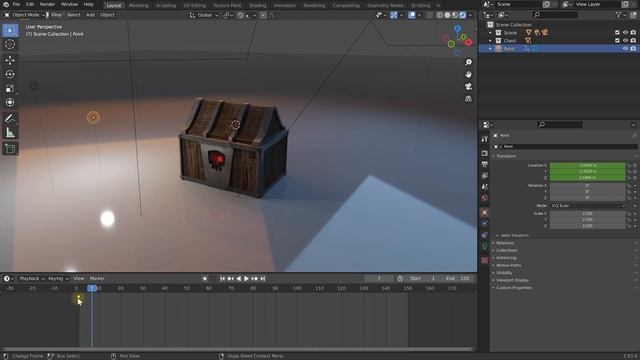The height and width of the screenshot is (360, 640).
Task: Open the Tool properties tab
Action: pyautogui.click(x=484, y=139)
